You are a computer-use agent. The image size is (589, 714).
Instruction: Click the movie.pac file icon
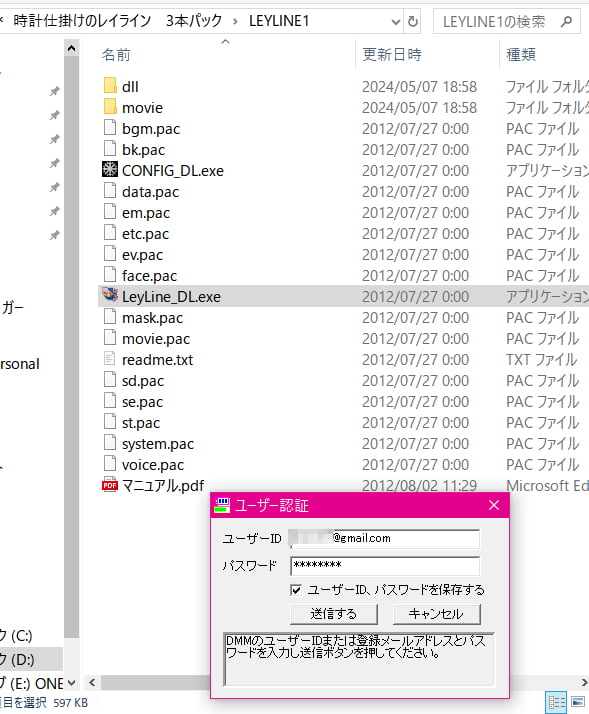coord(110,337)
